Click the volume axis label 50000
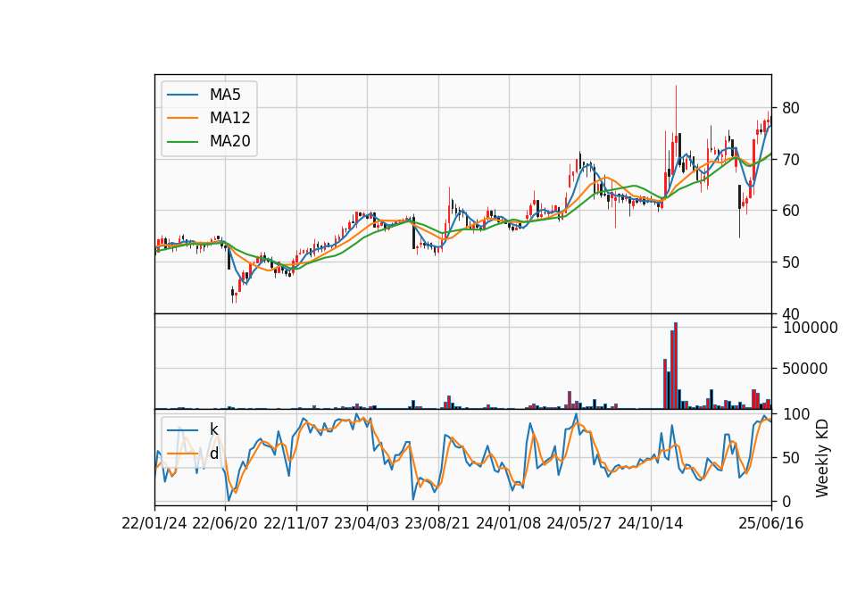The image size is (857, 616). (805, 369)
